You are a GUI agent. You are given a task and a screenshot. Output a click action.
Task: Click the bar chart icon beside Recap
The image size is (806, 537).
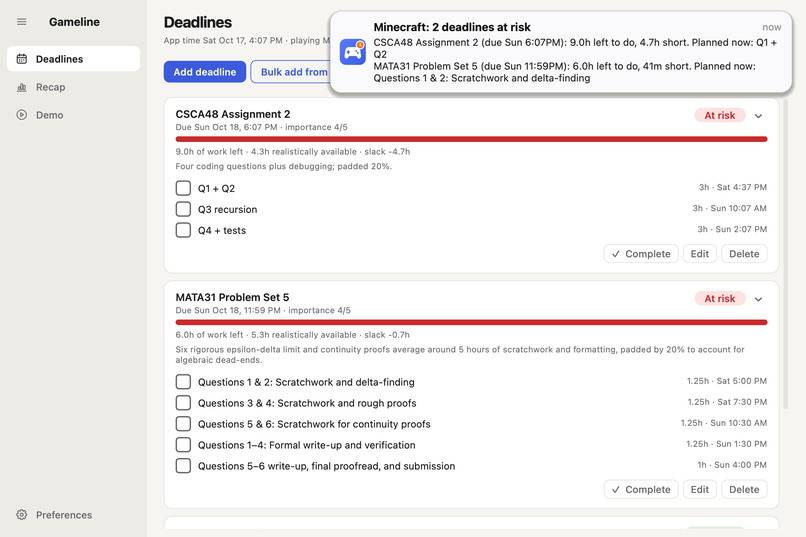(x=22, y=87)
